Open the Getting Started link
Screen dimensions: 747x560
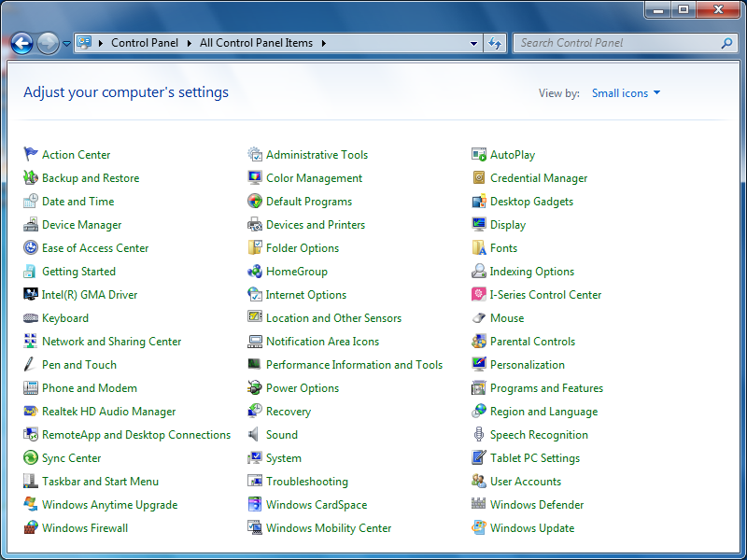point(78,272)
